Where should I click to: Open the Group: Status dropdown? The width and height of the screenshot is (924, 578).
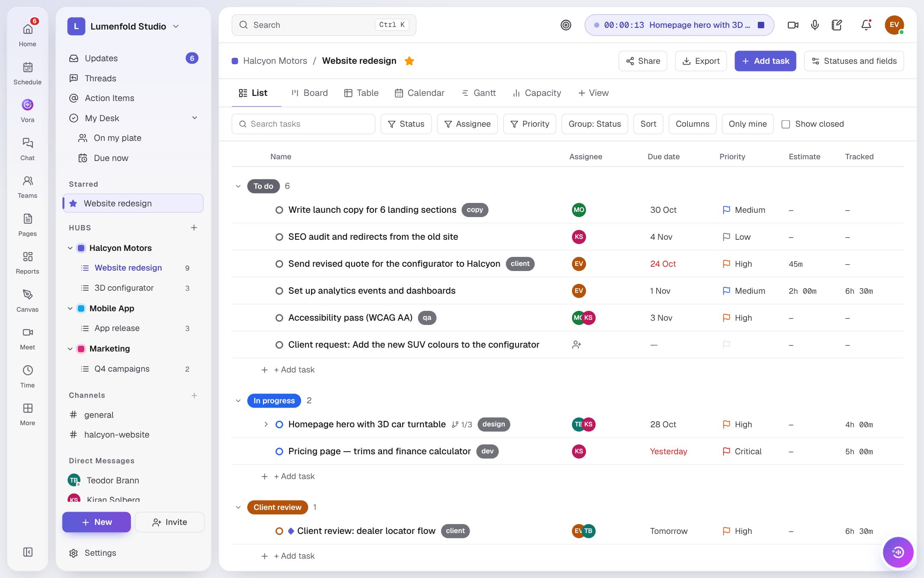(595, 124)
